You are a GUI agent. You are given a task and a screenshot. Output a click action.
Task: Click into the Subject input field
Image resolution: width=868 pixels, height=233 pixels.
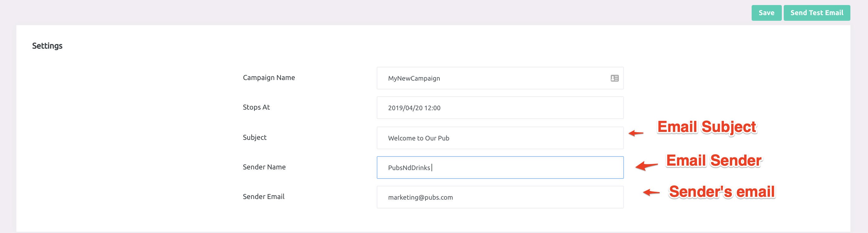500,138
